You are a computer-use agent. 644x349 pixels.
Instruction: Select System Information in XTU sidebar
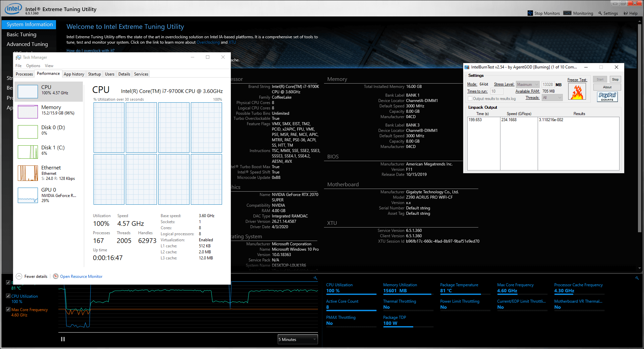[29, 24]
